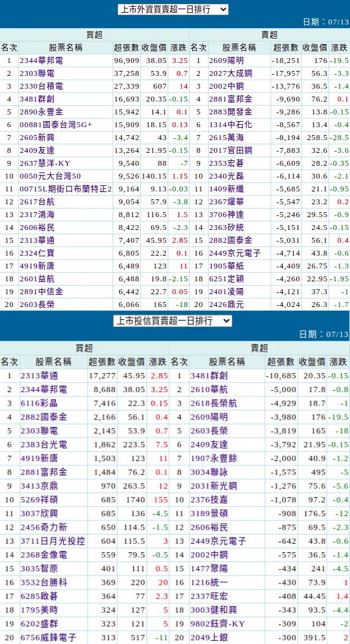Open the 2618長榮航 stock link

point(214,403)
